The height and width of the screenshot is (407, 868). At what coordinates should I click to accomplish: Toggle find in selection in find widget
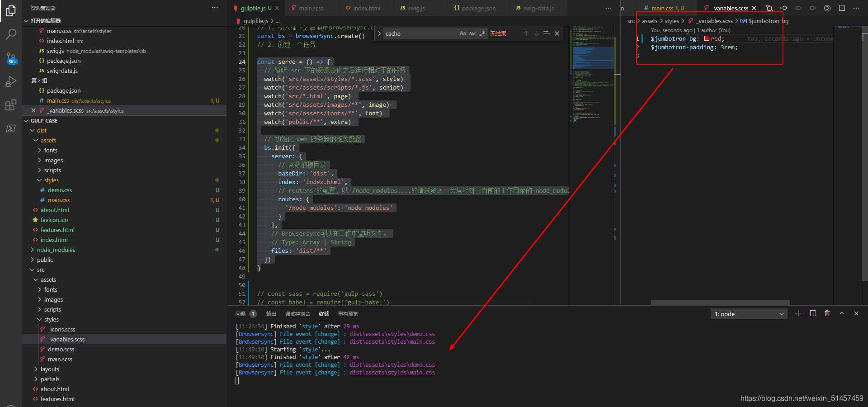tap(547, 33)
